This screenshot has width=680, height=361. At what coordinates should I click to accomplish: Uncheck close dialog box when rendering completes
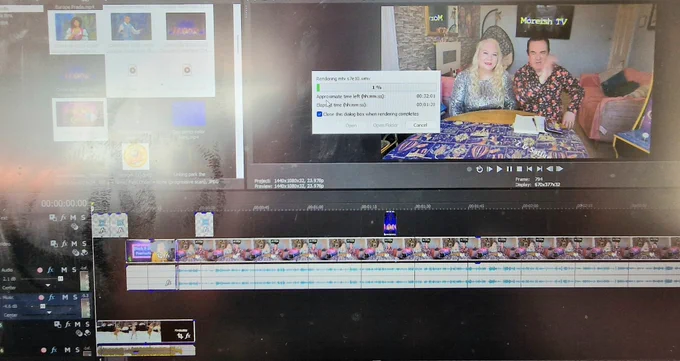point(320,114)
